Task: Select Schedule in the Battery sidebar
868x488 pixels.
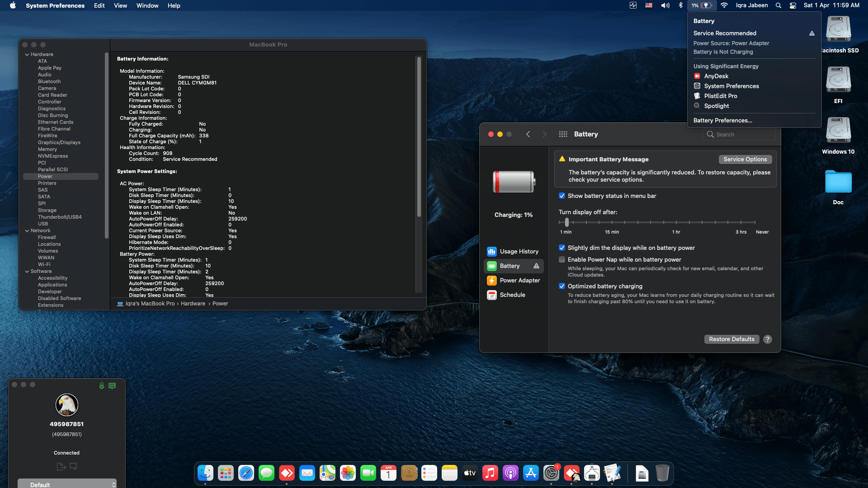Action: (513, 295)
